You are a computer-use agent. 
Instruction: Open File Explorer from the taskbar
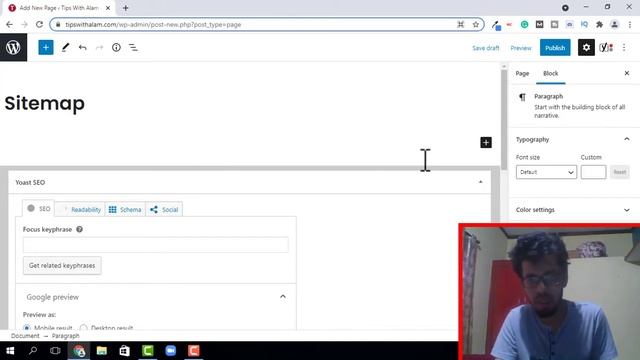(x=102, y=351)
